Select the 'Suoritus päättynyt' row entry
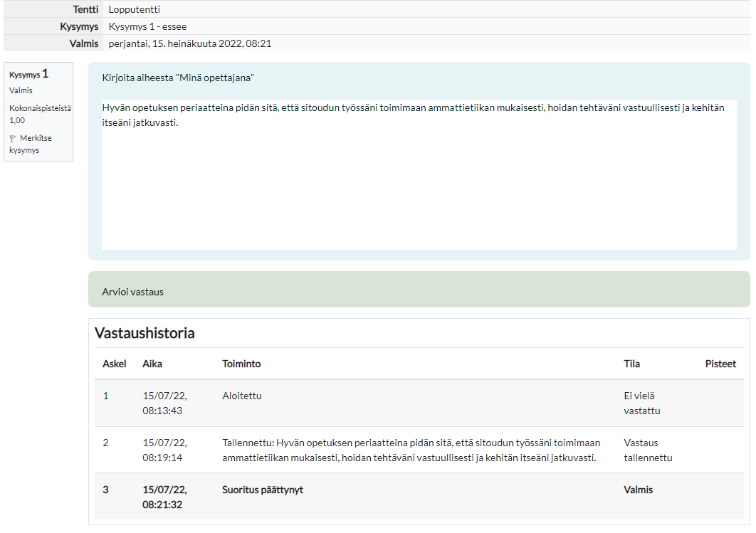The image size is (756, 533). [262, 490]
